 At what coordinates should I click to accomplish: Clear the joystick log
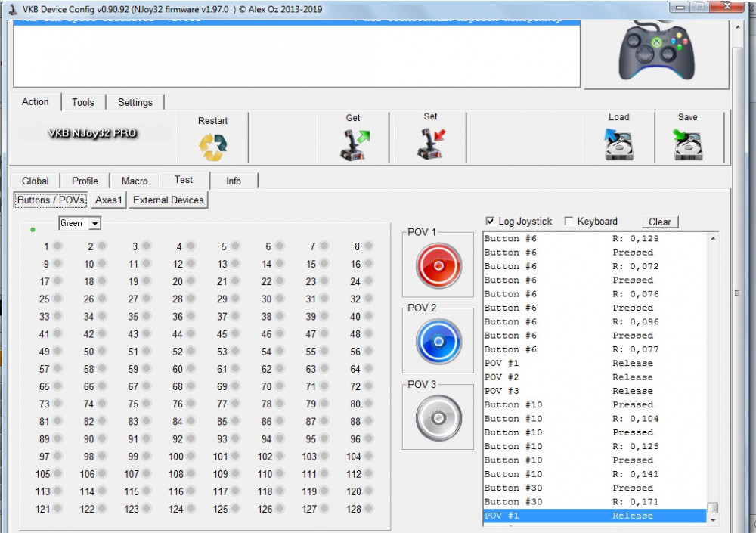tap(659, 222)
